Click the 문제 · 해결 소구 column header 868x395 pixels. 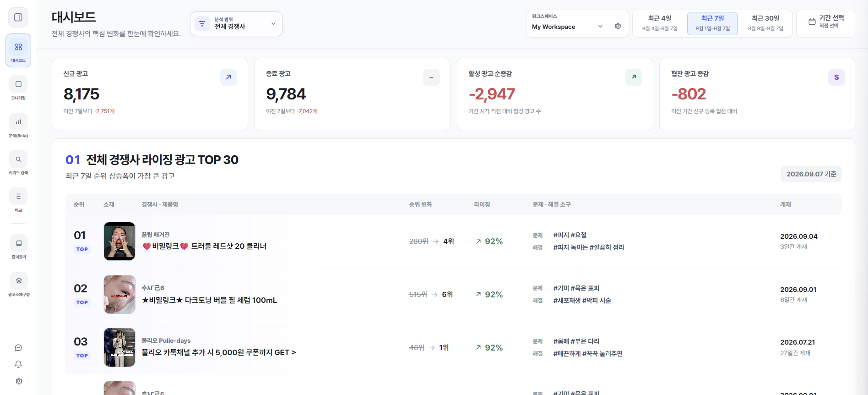pos(552,204)
